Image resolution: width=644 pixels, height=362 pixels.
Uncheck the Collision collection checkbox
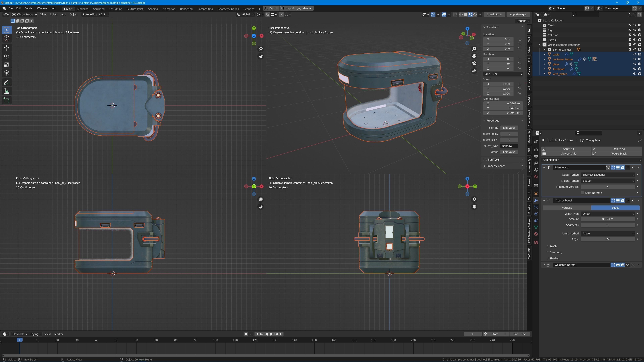point(630,35)
